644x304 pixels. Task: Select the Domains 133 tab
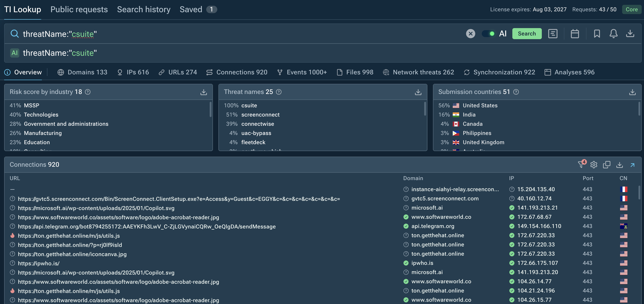pos(82,72)
